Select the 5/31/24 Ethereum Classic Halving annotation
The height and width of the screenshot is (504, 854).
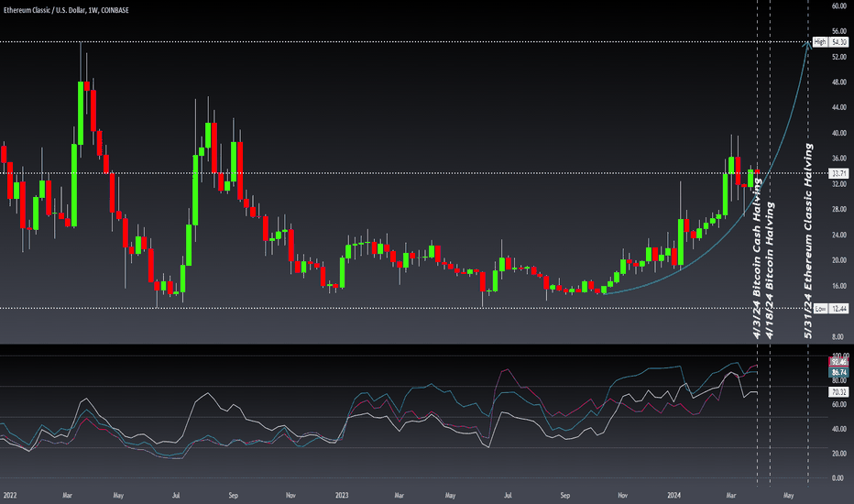click(x=808, y=241)
